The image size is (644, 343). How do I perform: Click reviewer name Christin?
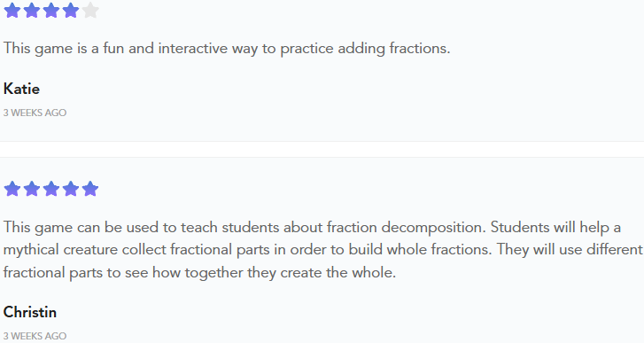pyautogui.click(x=30, y=312)
